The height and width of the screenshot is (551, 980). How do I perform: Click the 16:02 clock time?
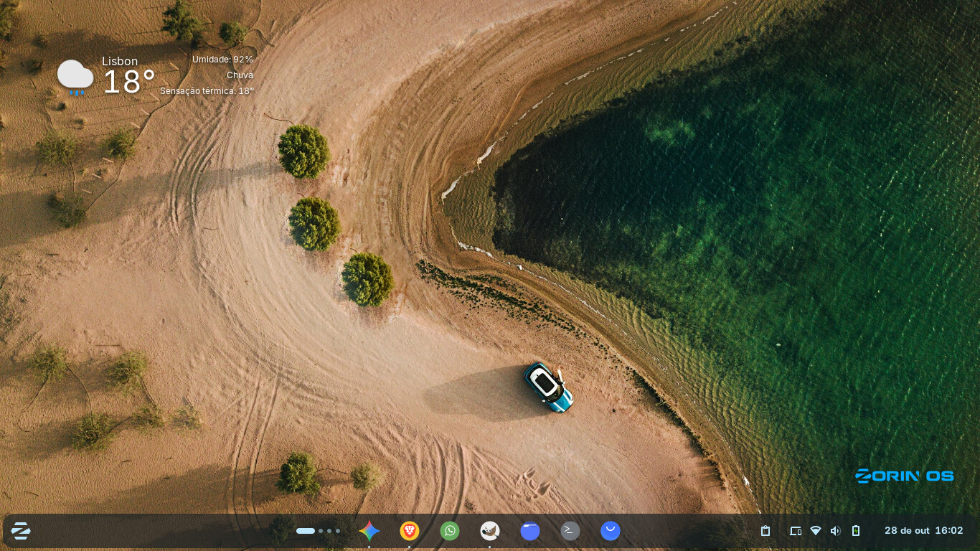coord(949,531)
